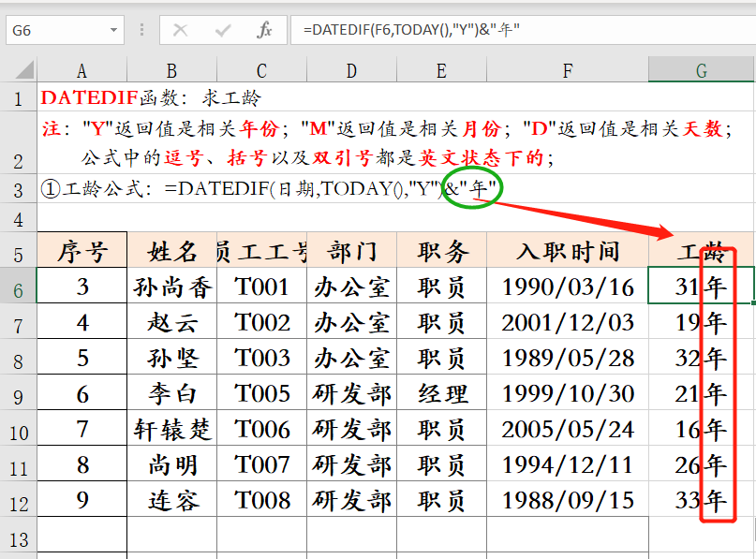Image resolution: width=756 pixels, height=559 pixels.
Task: Select row 11 header
Action: click(x=19, y=464)
